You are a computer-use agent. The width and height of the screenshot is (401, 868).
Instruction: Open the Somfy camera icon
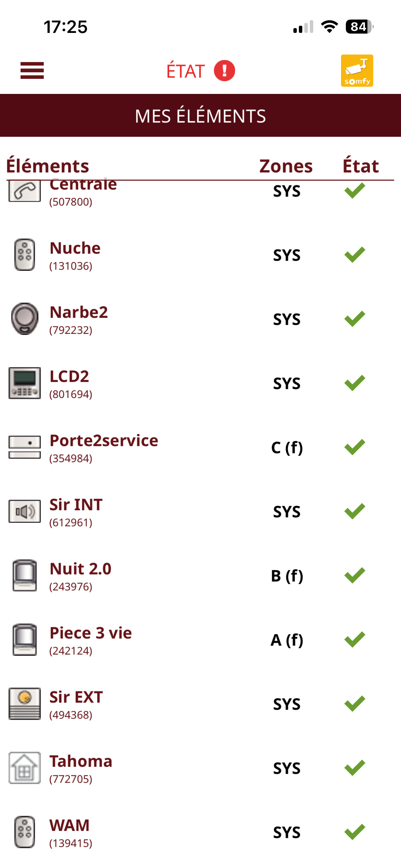coord(357,71)
